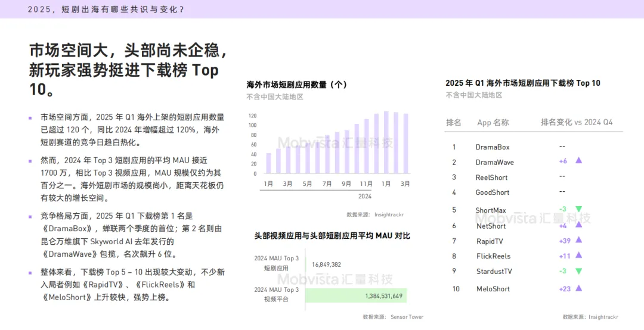Select NetShort in the Top 10 list
644x330 pixels.
pos(491,226)
